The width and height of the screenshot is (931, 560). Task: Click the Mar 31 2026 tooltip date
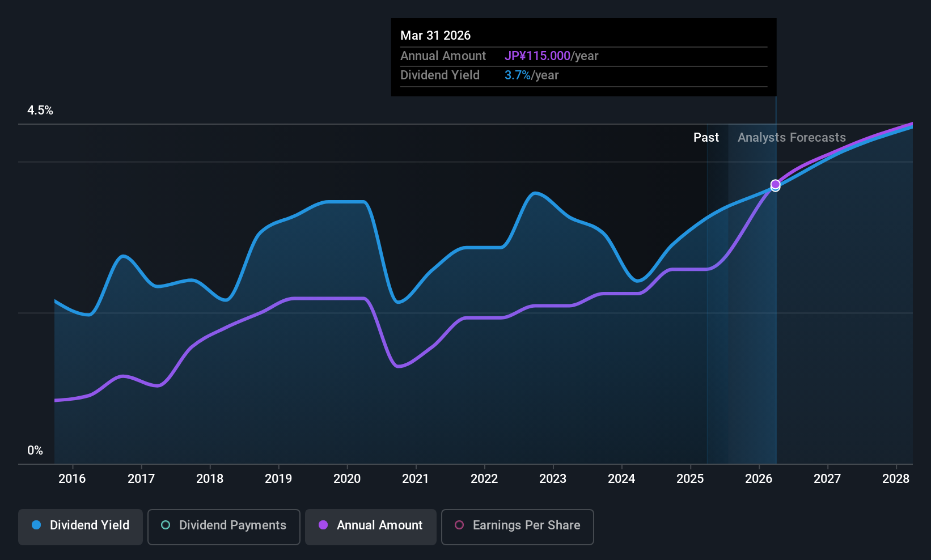(x=435, y=36)
